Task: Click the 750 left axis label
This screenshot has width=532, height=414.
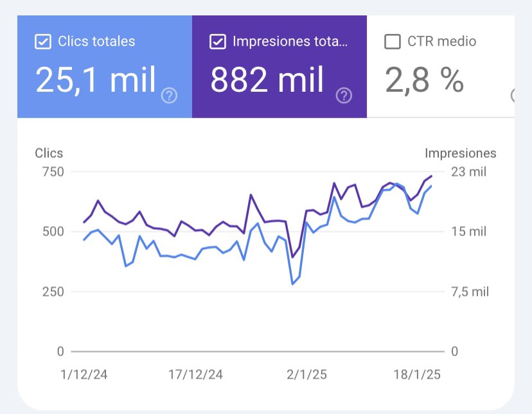Action: click(51, 172)
